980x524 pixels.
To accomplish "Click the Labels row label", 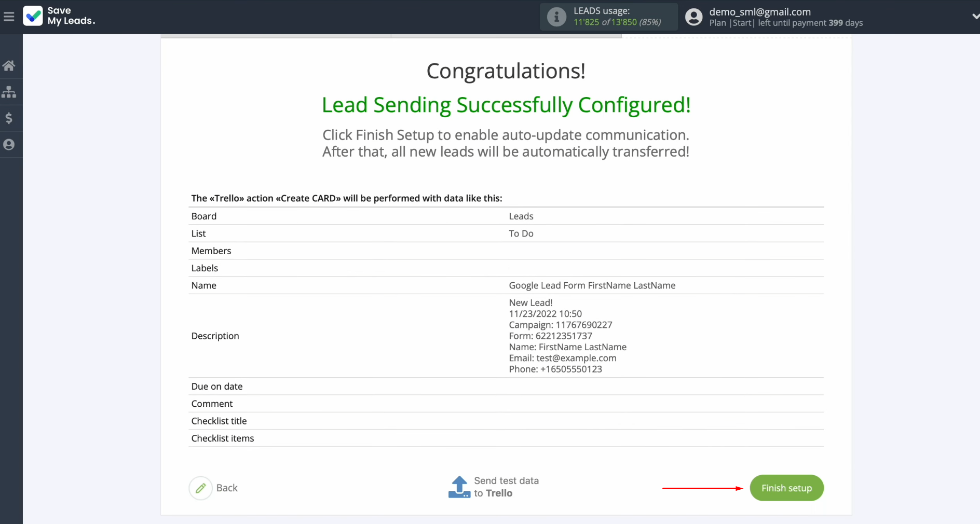I will [205, 268].
